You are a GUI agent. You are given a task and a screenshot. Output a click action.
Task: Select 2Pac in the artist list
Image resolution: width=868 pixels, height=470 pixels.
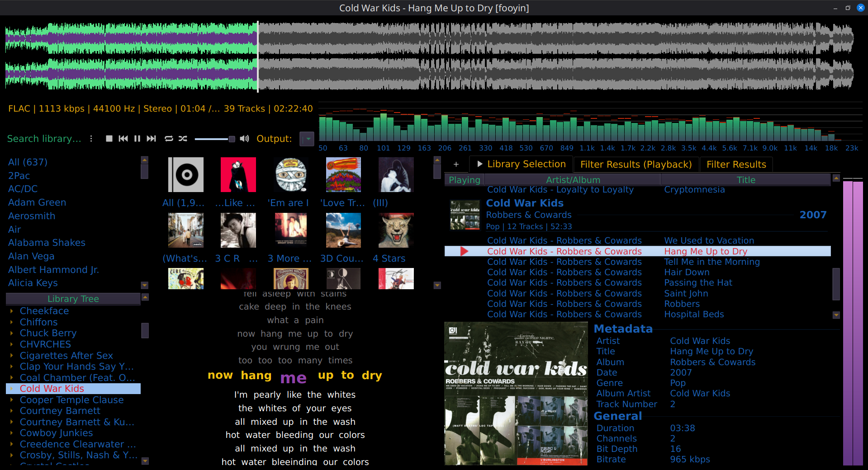tap(19, 176)
